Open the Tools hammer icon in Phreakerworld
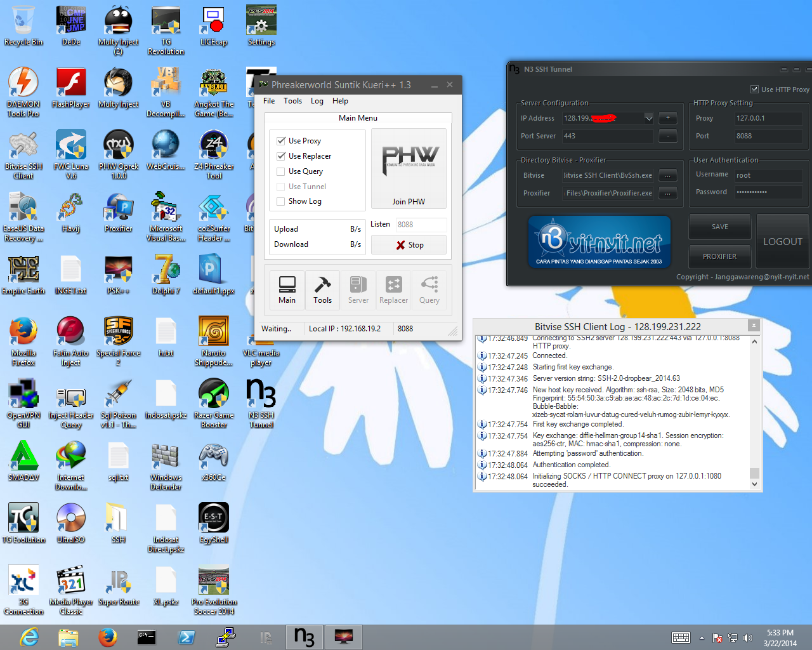Viewport: 812px width, 650px height. point(322,290)
